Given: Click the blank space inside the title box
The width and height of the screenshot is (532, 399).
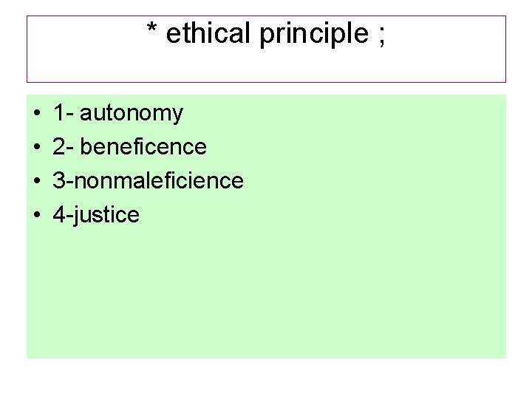Looking at the screenshot, I should [266, 65].
